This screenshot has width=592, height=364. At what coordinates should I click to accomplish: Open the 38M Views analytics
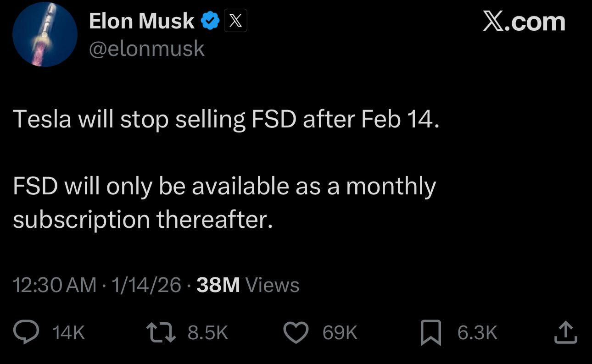[248, 285]
